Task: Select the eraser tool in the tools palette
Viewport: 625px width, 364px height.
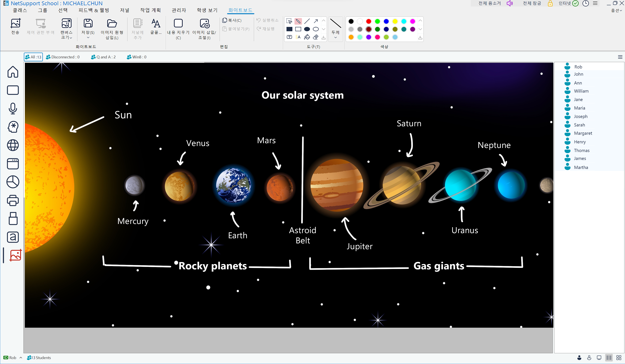Action: pos(315,37)
